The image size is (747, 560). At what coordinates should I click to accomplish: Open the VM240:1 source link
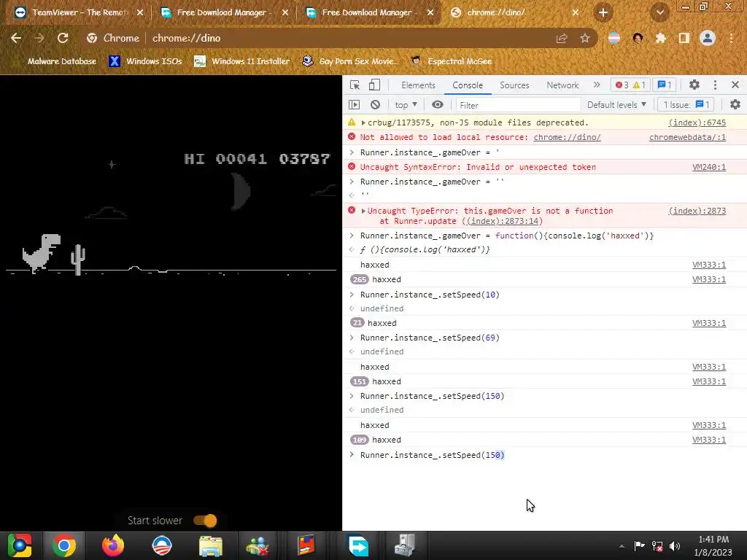(709, 167)
